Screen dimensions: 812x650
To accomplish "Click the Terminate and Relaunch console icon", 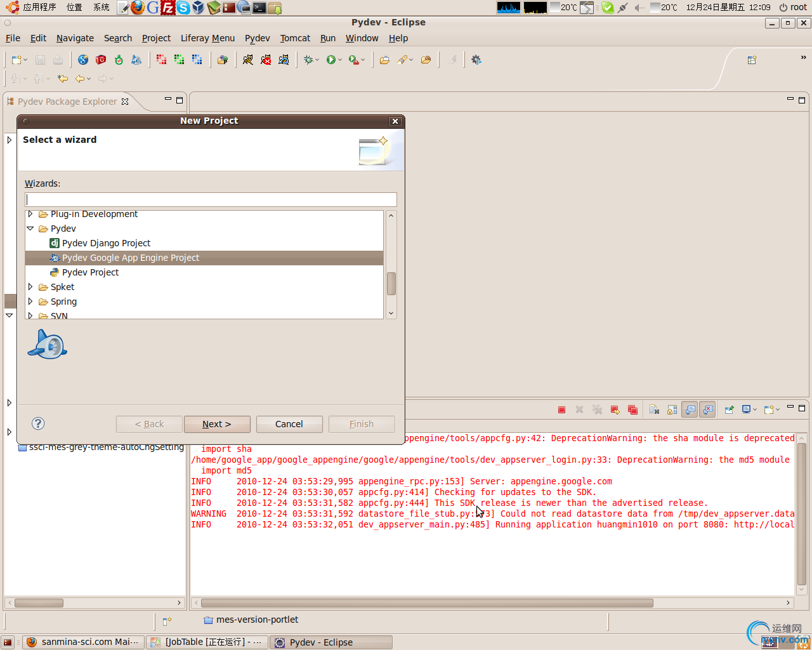I will pos(615,410).
